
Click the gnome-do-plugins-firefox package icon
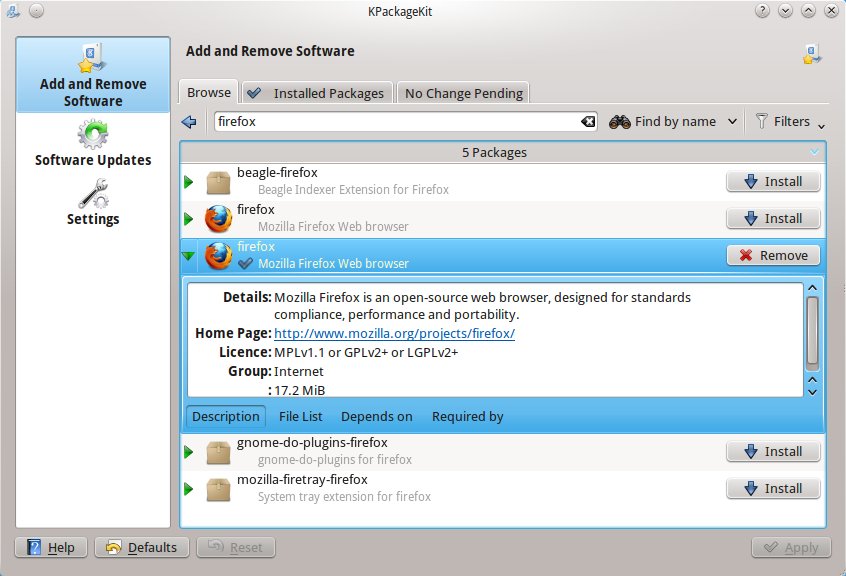218,452
